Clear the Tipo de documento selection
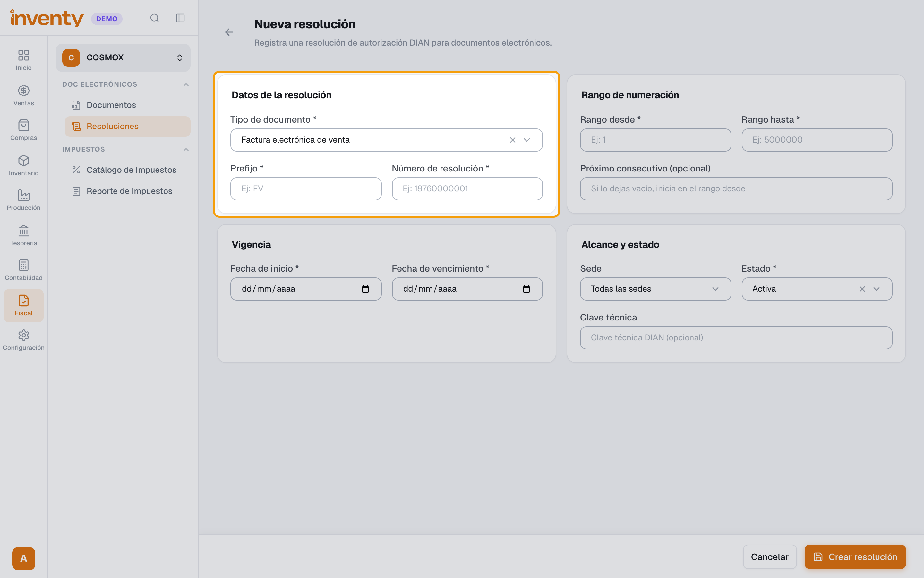Image resolution: width=924 pixels, height=578 pixels. (x=512, y=140)
